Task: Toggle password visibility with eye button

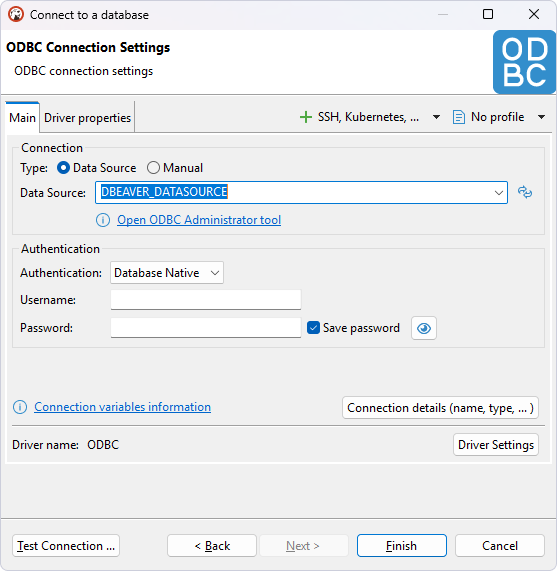Action: tap(424, 328)
